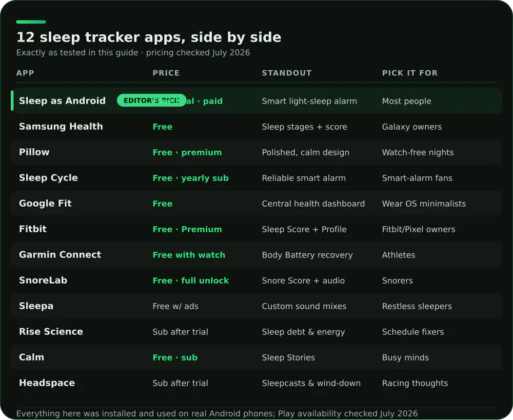Click the Sleepa app name
Screen dimensions: 513x420
pos(36,306)
